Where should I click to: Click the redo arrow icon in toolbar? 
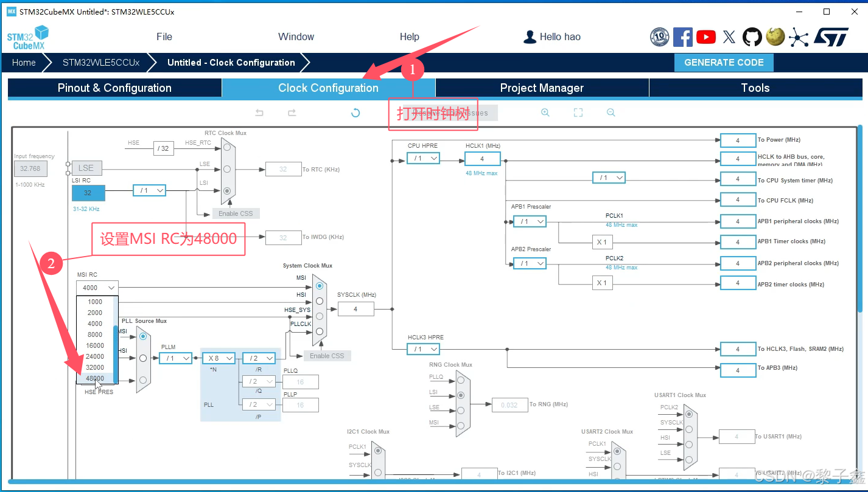pyautogui.click(x=292, y=113)
